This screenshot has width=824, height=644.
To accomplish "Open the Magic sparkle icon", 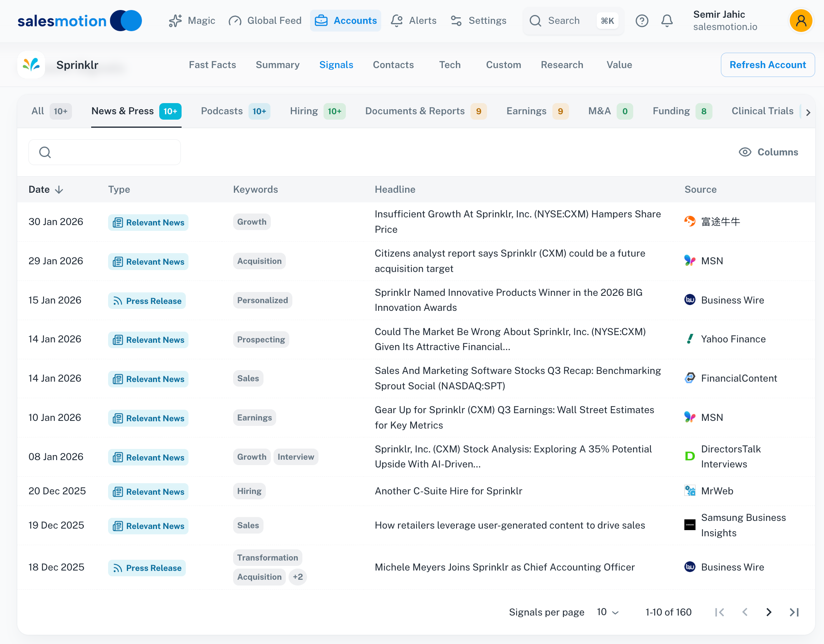I will pos(175,21).
